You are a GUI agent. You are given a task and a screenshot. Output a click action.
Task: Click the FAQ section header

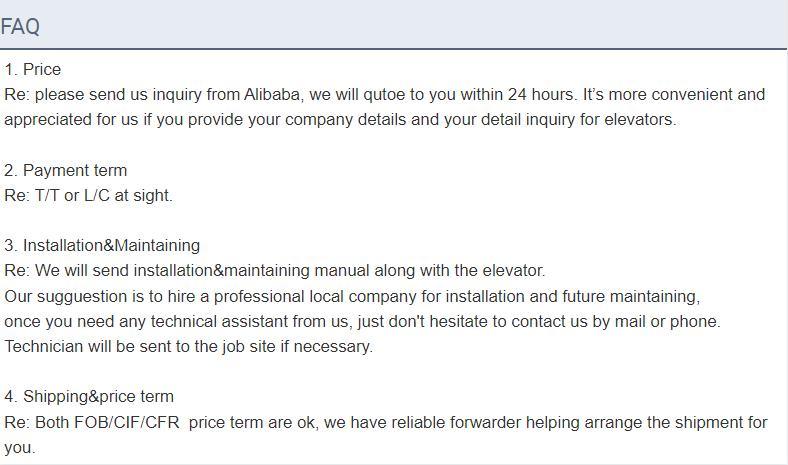(x=20, y=27)
